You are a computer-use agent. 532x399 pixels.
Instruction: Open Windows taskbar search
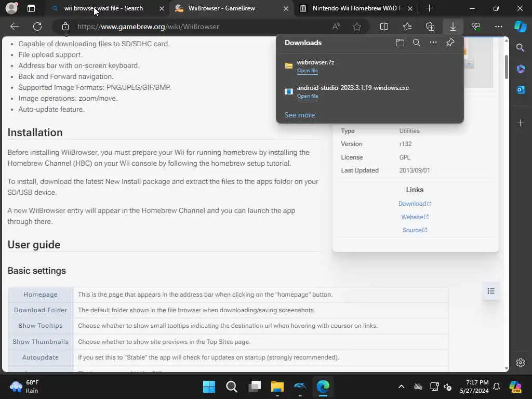(x=231, y=387)
